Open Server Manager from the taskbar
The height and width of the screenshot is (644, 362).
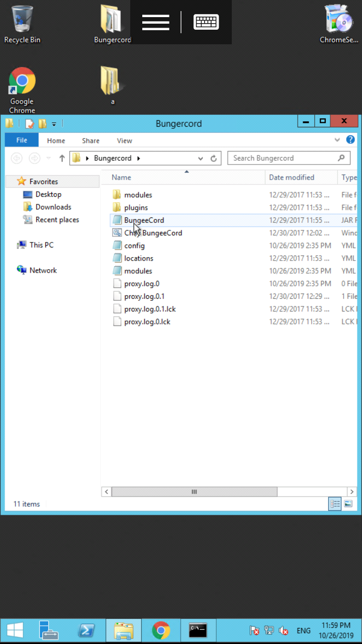click(49, 630)
